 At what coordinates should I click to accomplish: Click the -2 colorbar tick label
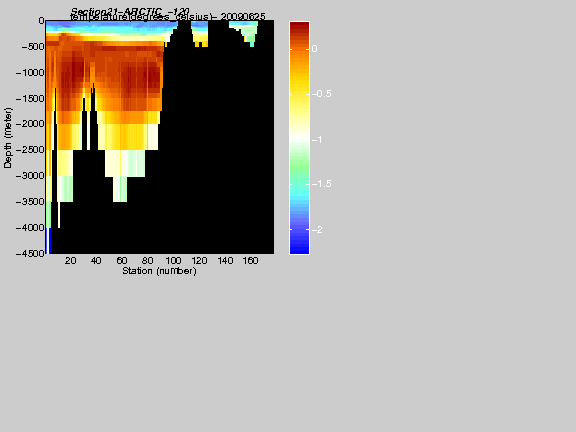click(317, 230)
